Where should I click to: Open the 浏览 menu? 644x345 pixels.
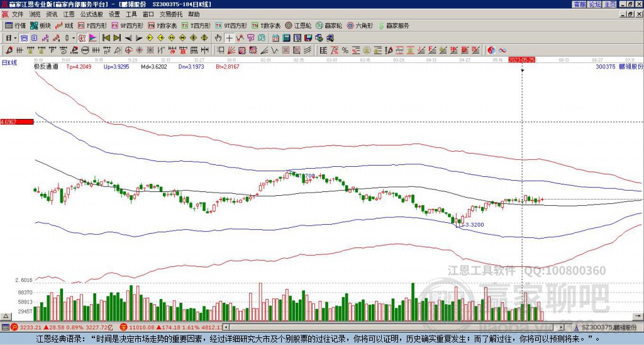[x=35, y=14]
